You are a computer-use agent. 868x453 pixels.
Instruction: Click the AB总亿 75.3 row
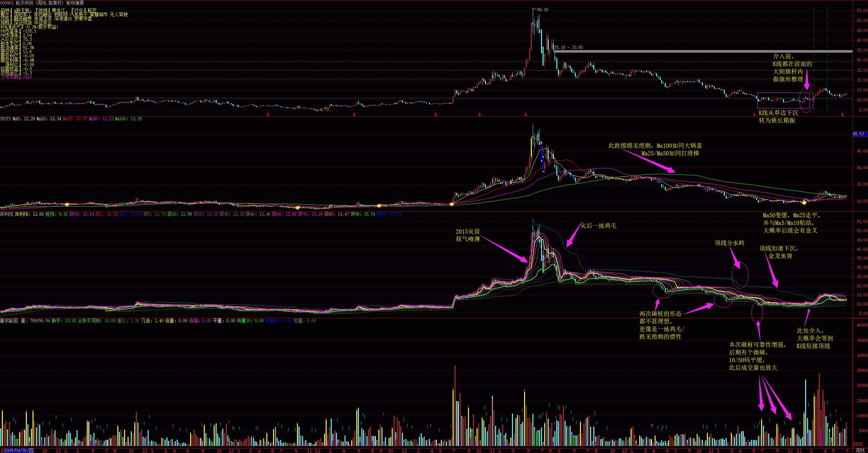(x=16, y=40)
